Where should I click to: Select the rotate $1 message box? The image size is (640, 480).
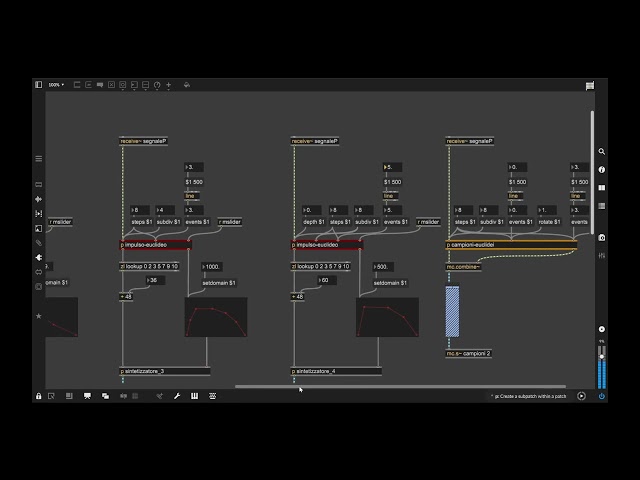coord(549,222)
